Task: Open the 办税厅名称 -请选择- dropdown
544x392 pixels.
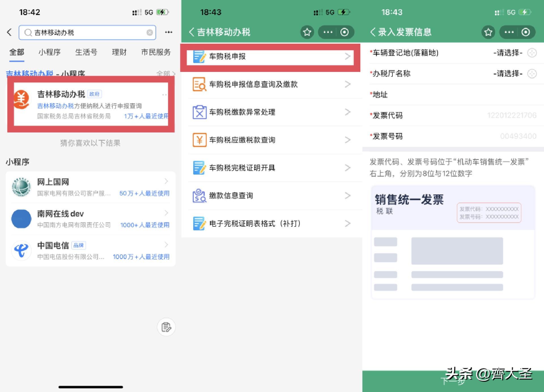Action: point(509,74)
